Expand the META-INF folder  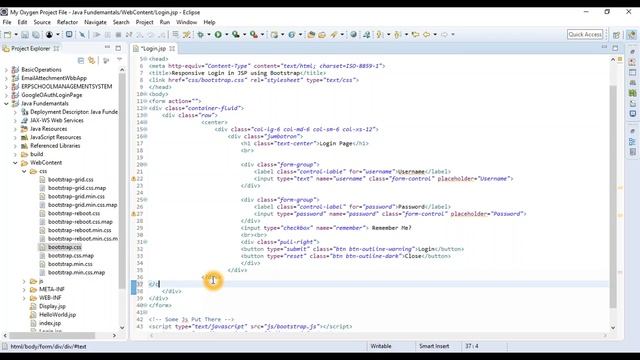24,289
